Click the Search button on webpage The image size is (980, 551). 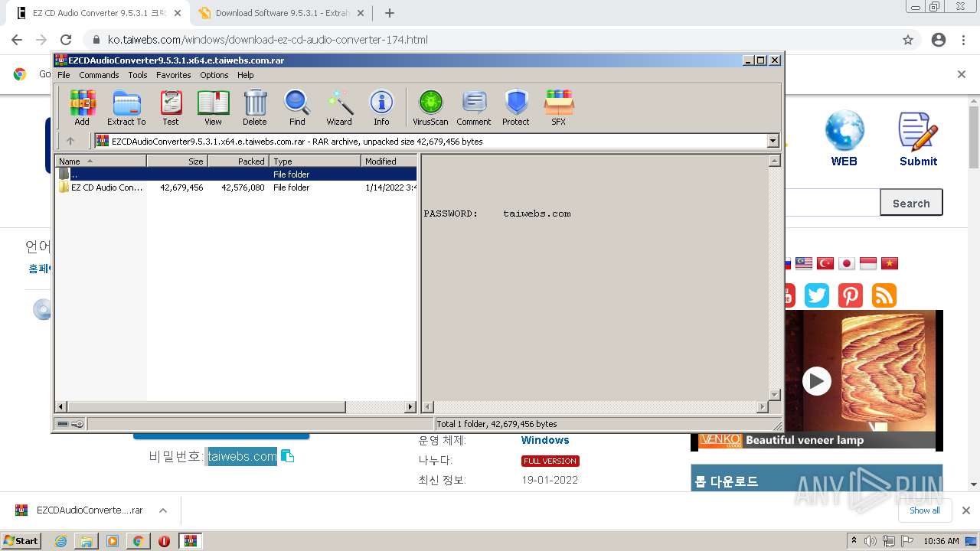click(x=911, y=203)
